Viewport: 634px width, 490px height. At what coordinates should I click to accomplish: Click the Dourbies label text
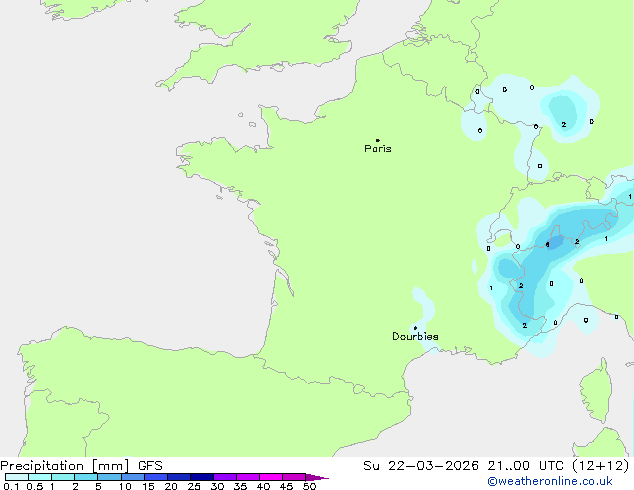415,336
